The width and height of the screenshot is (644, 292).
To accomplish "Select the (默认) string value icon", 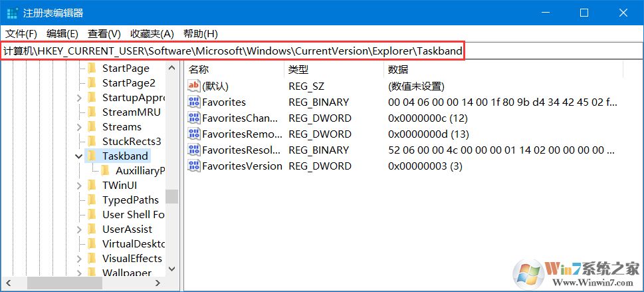I will [194, 86].
